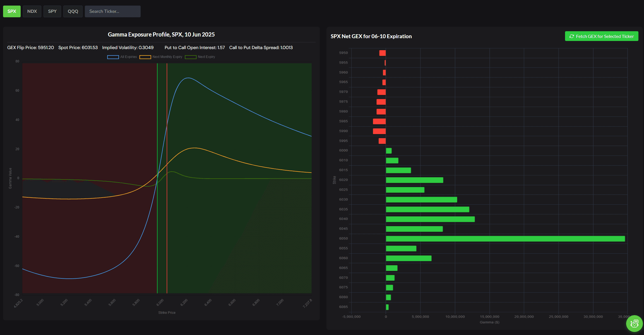Select the green bar at strike 6060
The height and width of the screenshot is (335, 644).
click(408, 258)
